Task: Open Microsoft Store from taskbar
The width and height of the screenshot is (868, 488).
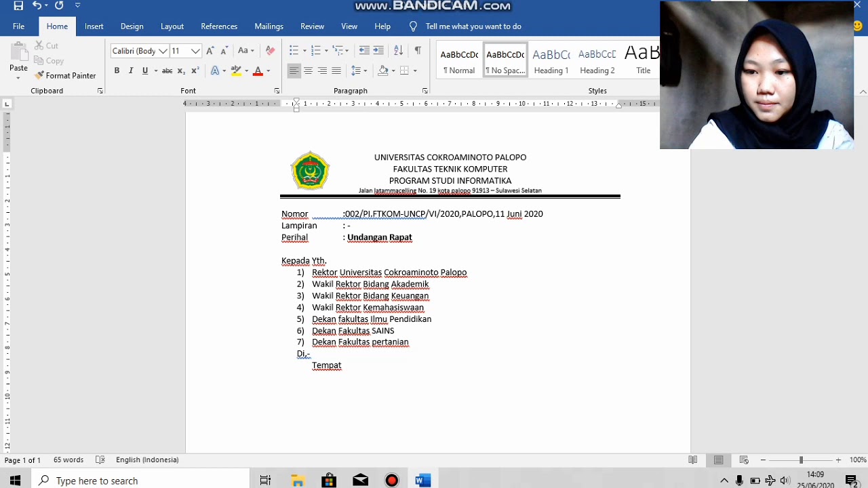Action: click(329, 481)
